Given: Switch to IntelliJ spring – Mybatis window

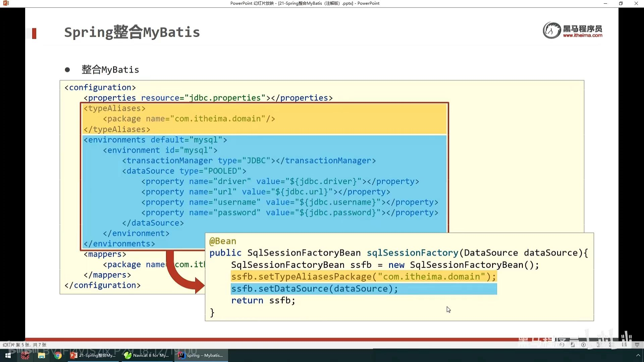Looking at the screenshot, I should point(201,355).
